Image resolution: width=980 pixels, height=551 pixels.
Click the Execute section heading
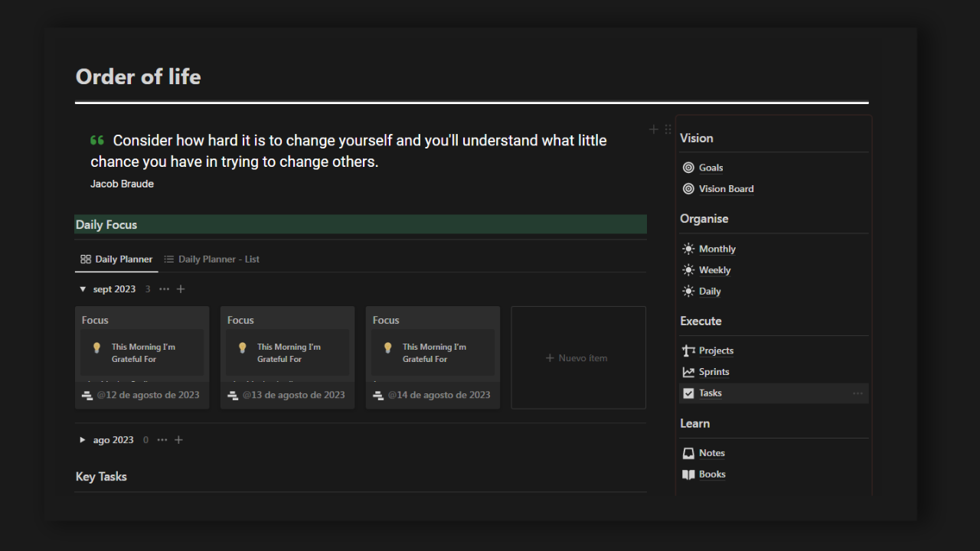pos(701,321)
